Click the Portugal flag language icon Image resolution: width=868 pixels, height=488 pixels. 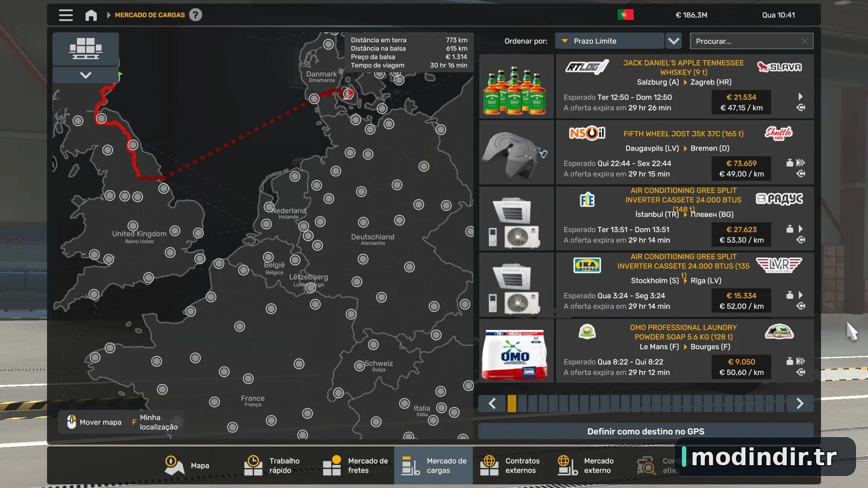625,15
